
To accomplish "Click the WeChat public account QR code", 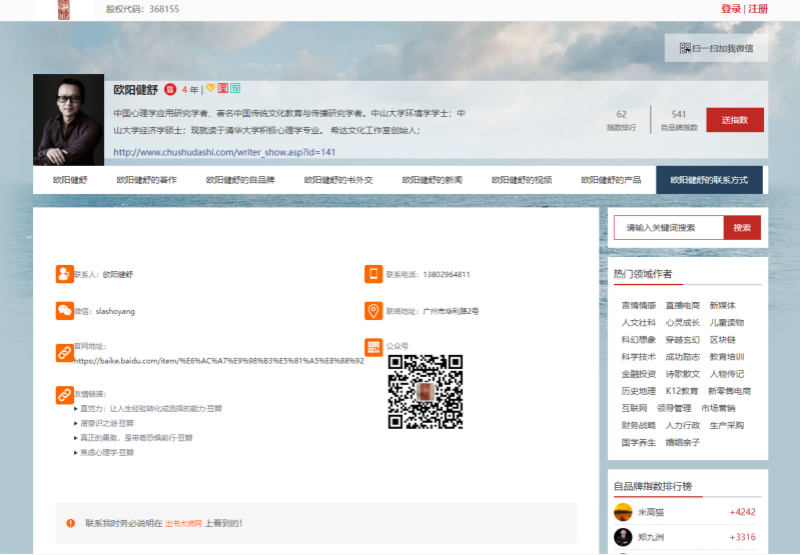I will point(425,392).
